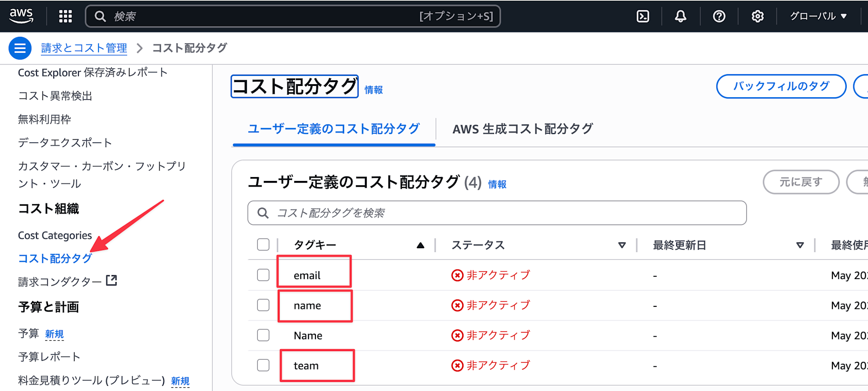Select all tags with header checkbox
This screenshot has width=868, height=391.
pos(263,245)
